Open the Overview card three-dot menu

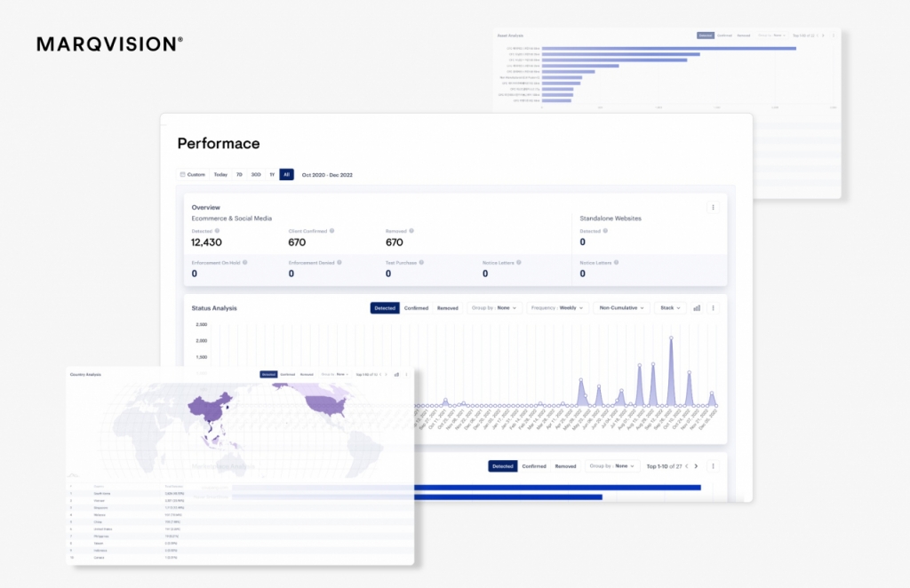(x=713, y=207)
